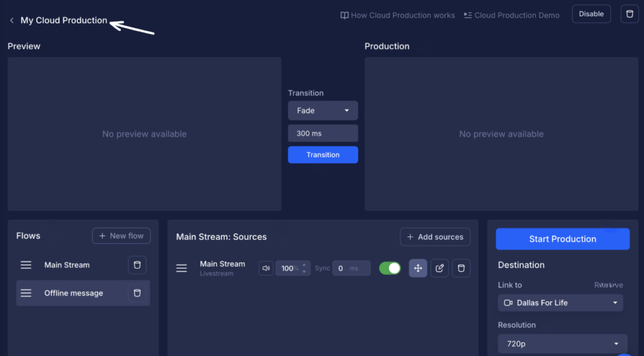Open the Fade transition dropdown
This screenshot has width=644, height=356.
tap(323, 111)
